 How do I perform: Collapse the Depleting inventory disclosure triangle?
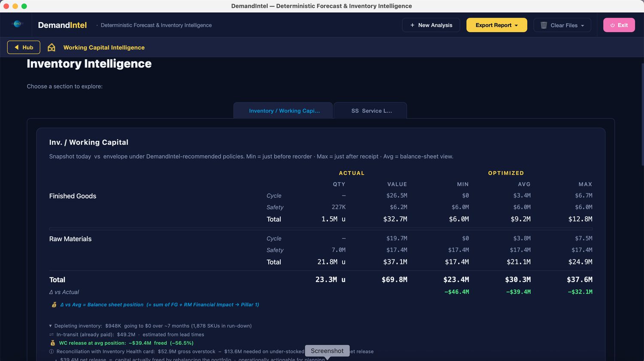51,326
